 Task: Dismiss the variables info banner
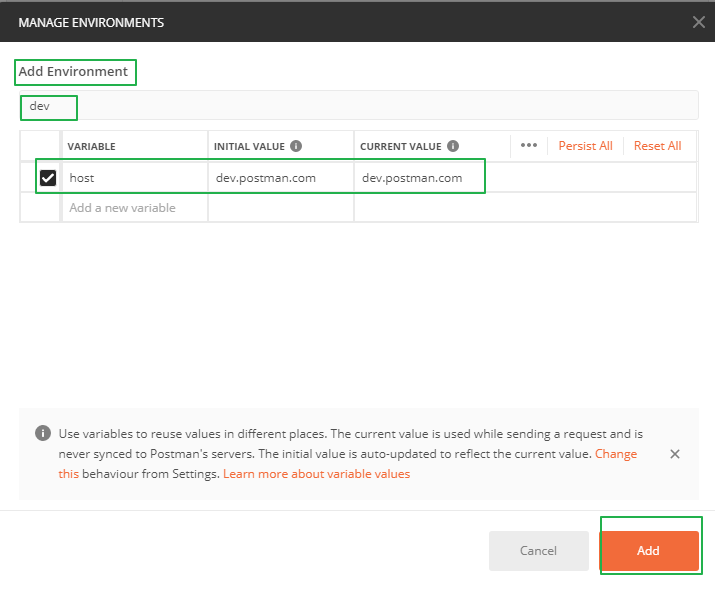[x=675, y=454]
